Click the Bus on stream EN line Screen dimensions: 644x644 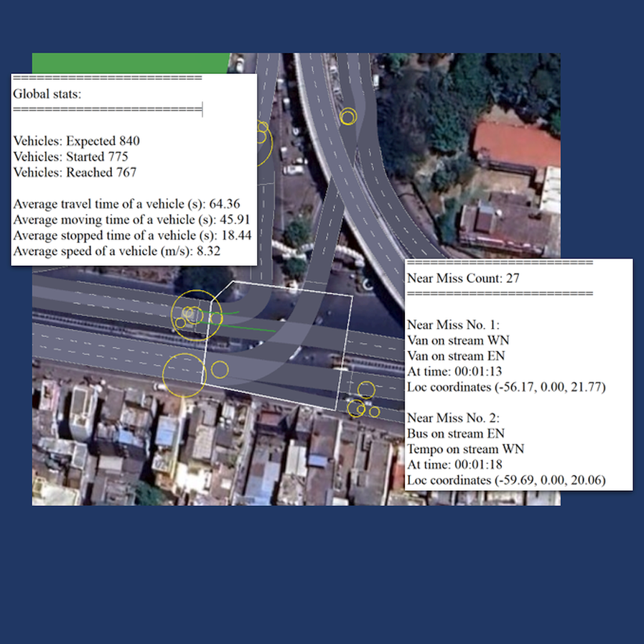coord(455,434)
